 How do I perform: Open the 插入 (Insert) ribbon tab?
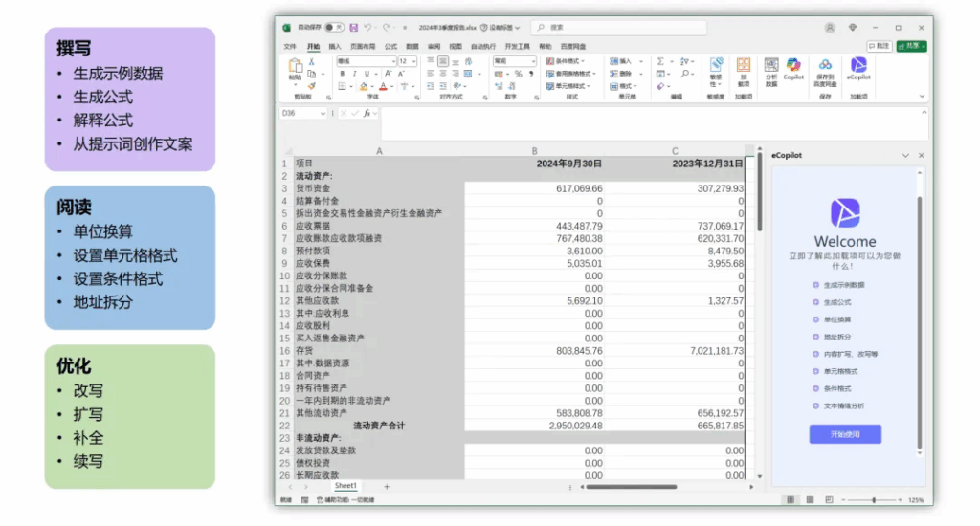335,46
